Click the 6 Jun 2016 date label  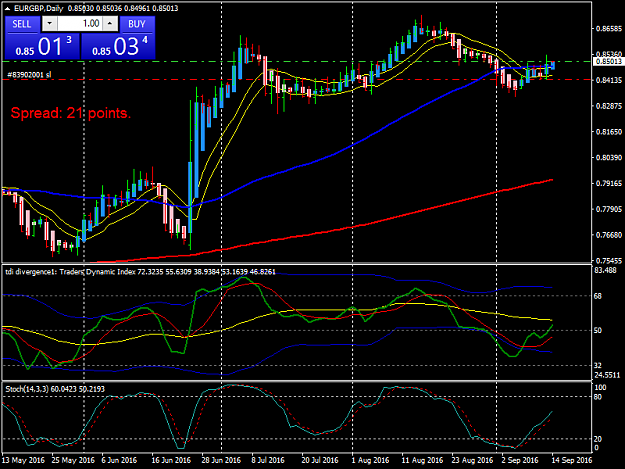pos(119,460)
